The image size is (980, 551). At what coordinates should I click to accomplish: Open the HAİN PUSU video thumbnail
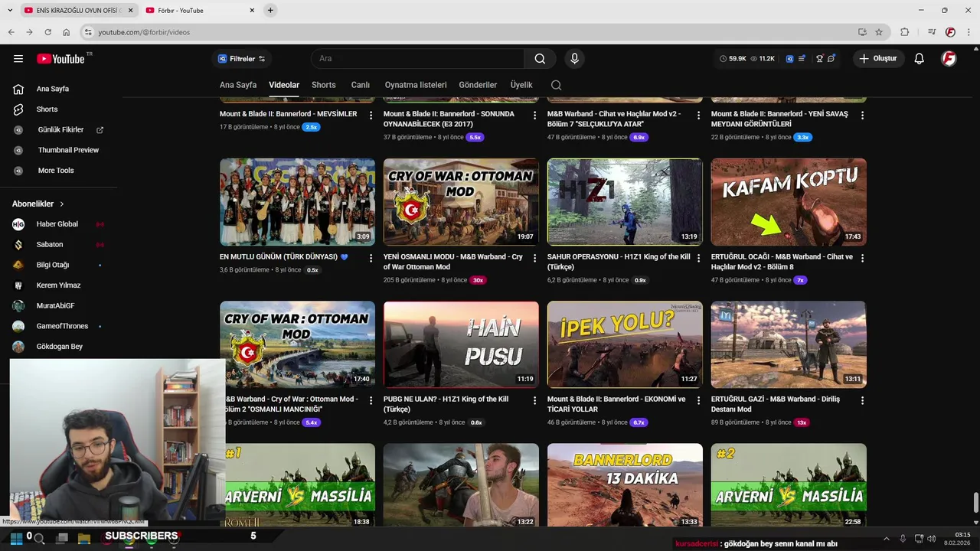point(461,344)
